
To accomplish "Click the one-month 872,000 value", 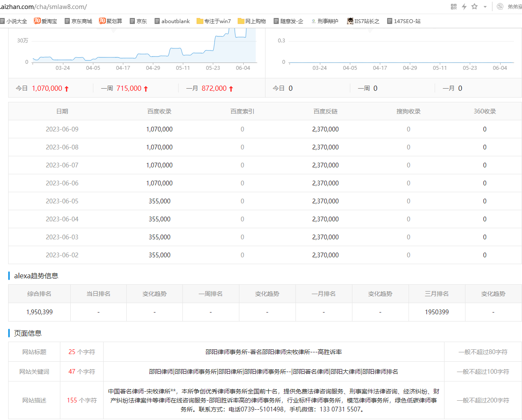I will (x=214, y=88).
